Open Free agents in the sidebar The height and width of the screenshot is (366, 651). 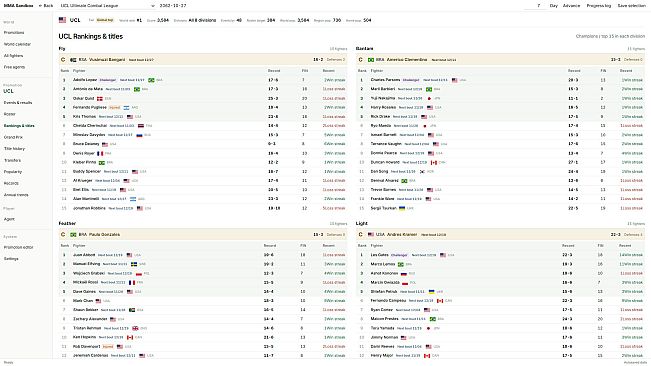[x=14, y=67]
